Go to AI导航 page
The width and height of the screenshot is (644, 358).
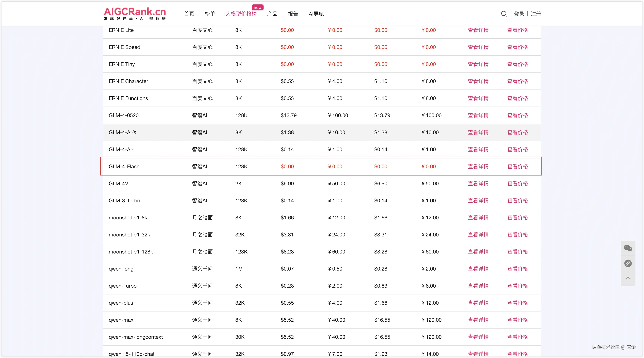[x=316, y=14]
